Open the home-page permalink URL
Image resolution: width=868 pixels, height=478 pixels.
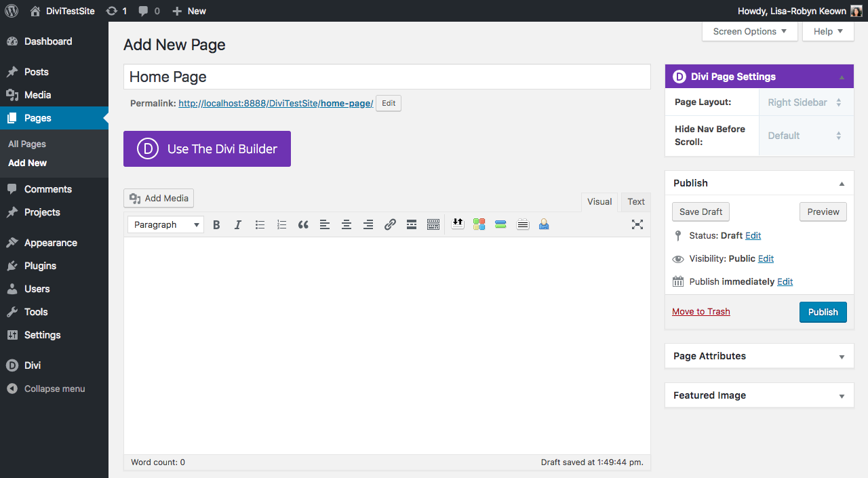[276, 103]
